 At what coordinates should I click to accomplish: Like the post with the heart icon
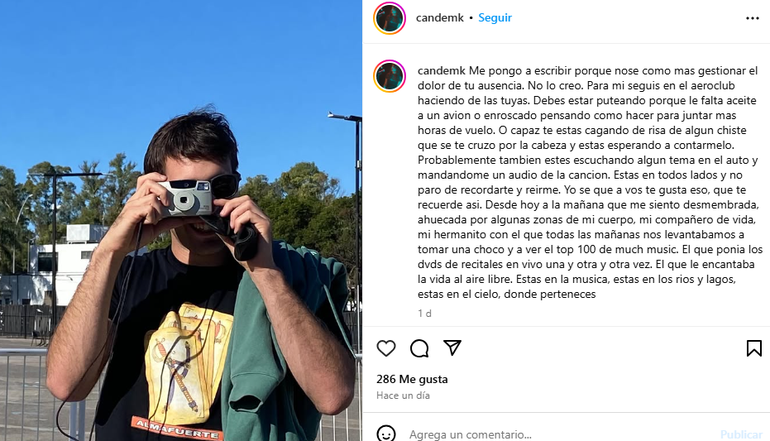click(386, 348)
